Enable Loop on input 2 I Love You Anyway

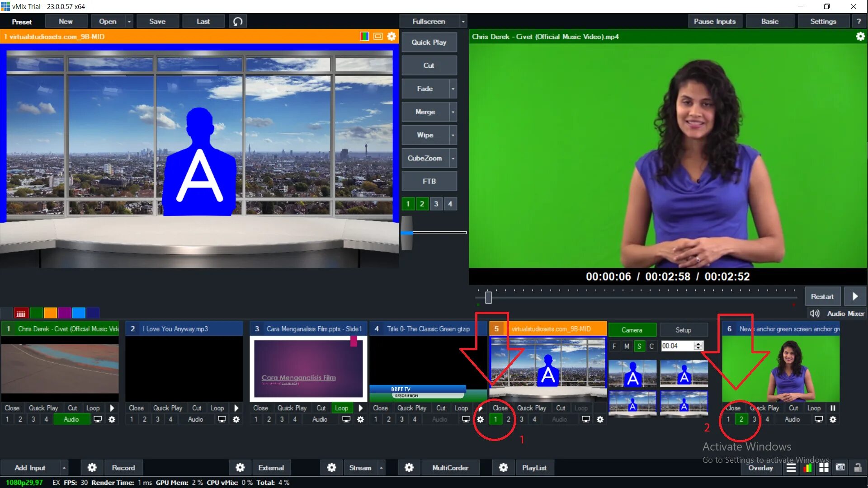[x=217, y=408]
